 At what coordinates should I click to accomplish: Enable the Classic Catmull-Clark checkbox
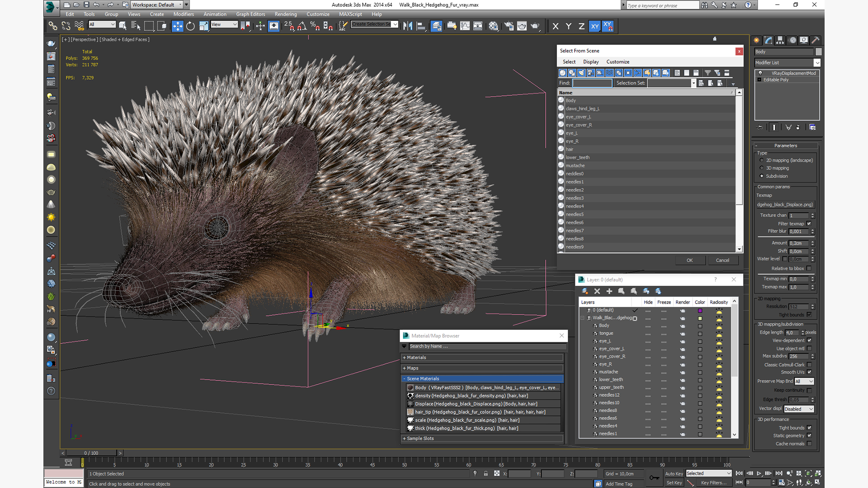[809, 365]
